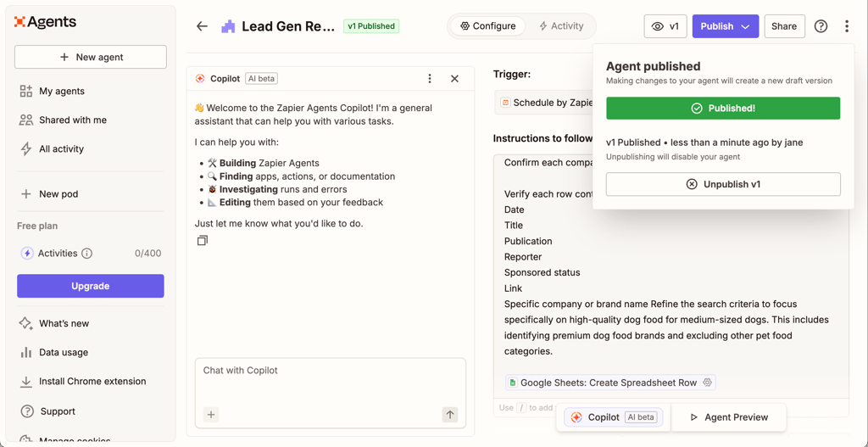Click the Upgrade button
The width and height of the screenshot is (868, 447).
coord(90,286)
